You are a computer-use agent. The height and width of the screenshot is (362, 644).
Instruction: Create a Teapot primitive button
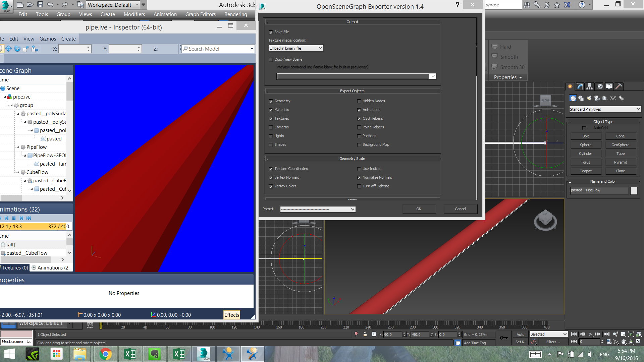586,171
